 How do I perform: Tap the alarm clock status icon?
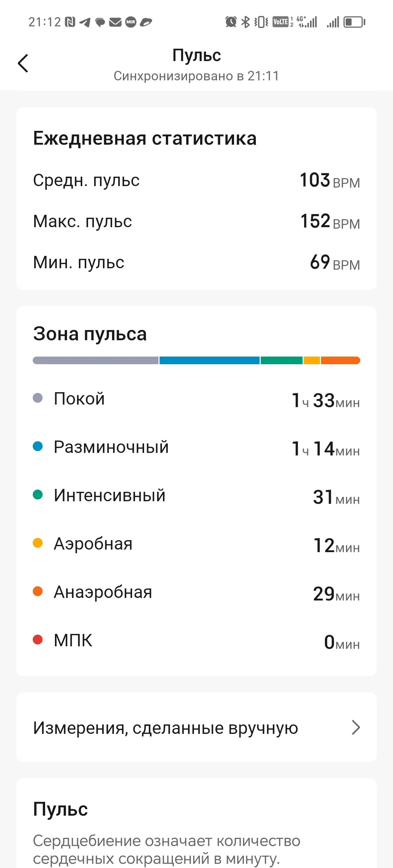click(x=231, y=22)
